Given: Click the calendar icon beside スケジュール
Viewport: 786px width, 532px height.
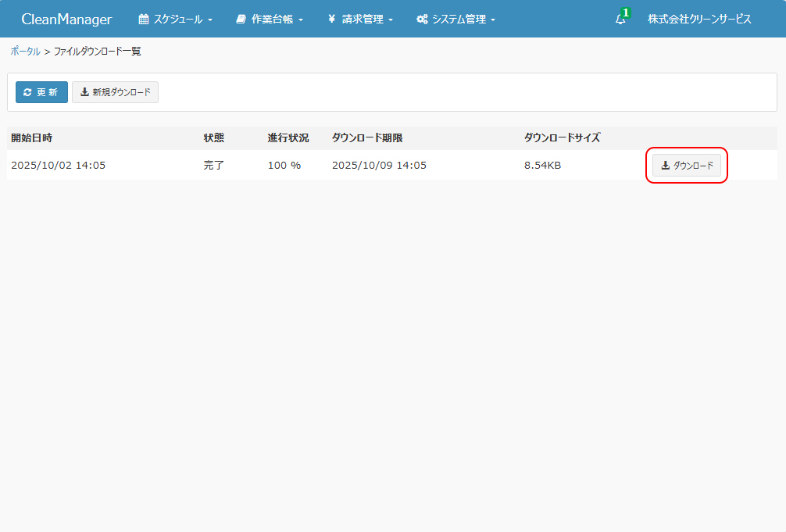Looking at the screenshot, I should (x=144, y=20).
